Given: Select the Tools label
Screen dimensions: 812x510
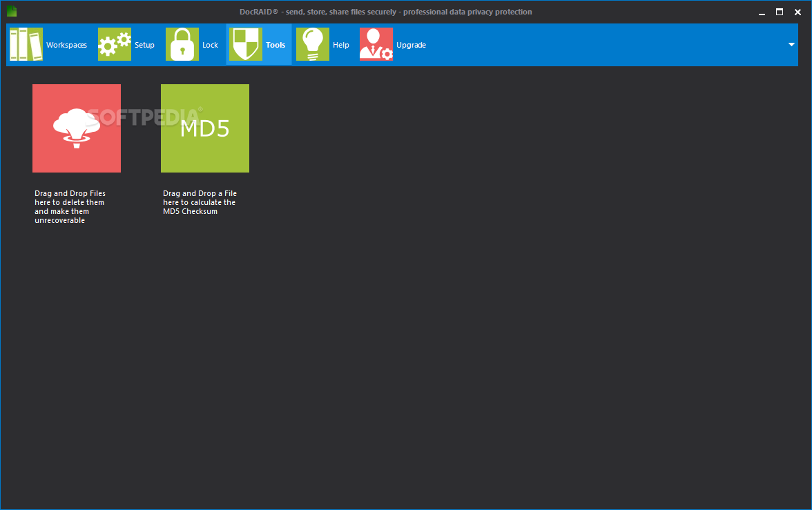Looking at the screenshot, I should pos(275,45).
